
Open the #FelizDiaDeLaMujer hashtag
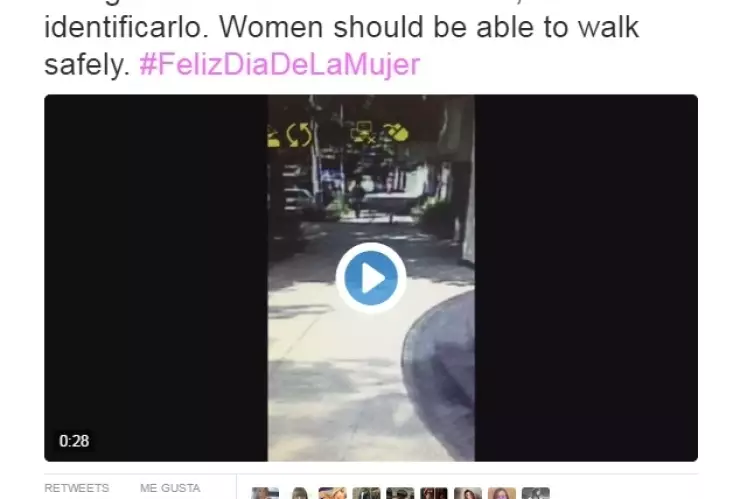point(279,64)
